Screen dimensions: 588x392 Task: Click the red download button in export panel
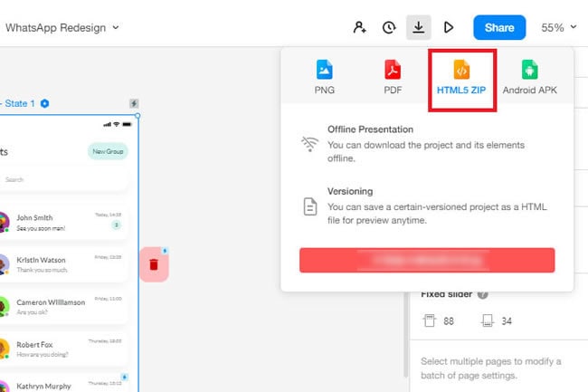[x=427, y=260]
